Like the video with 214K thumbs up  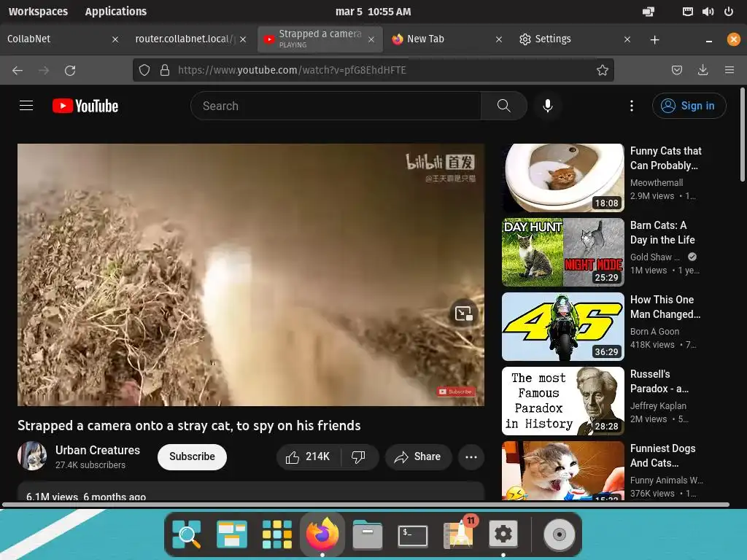(x=309, y=456)
